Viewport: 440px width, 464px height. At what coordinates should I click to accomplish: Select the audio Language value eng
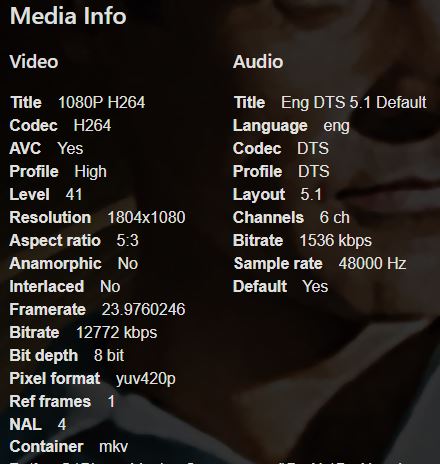point(337,126)
